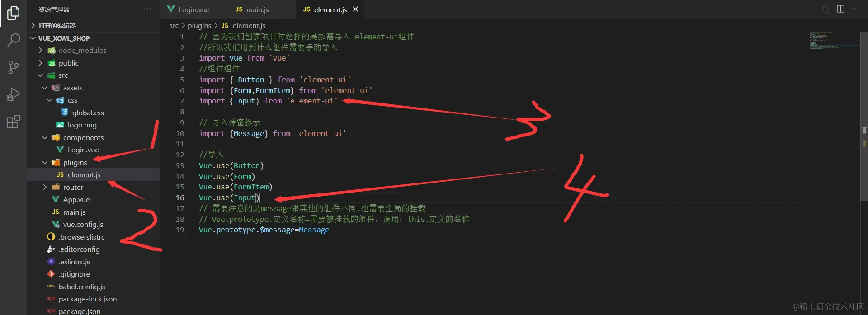The height and width of the screenshot is (315, 868).
Task: Open global.css in the file tree
Action: coord(94,113)
